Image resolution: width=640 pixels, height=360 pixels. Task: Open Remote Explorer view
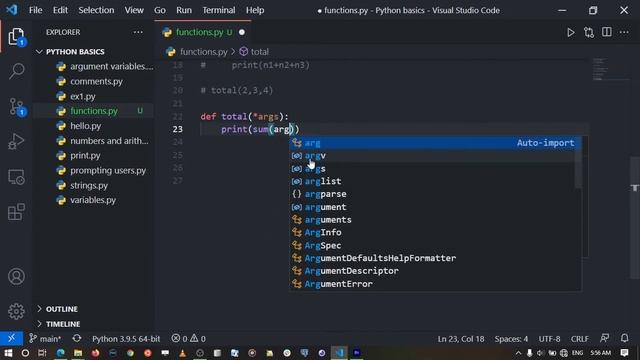coord(16,177)
